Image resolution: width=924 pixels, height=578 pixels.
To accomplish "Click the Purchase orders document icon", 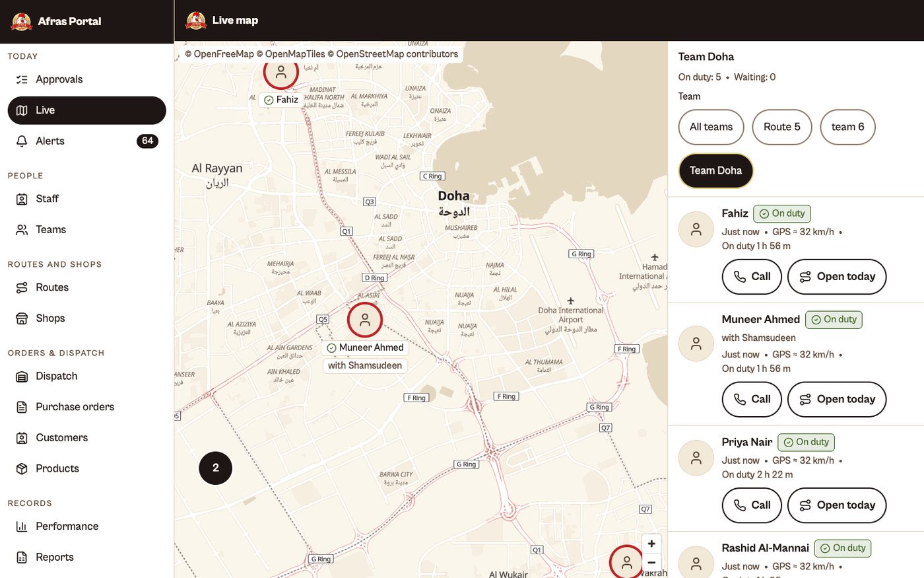I will tap(22, 407).
